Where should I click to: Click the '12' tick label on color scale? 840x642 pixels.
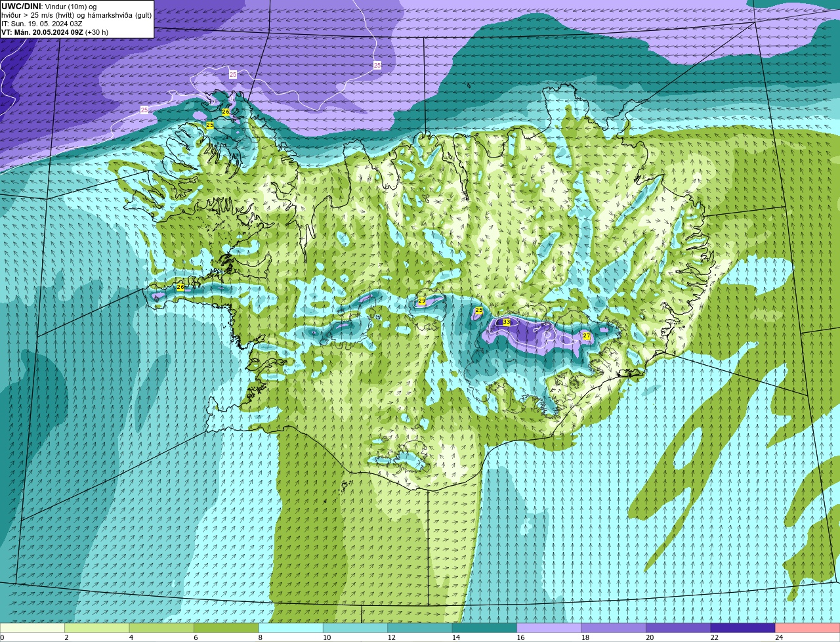click(391, 637)
